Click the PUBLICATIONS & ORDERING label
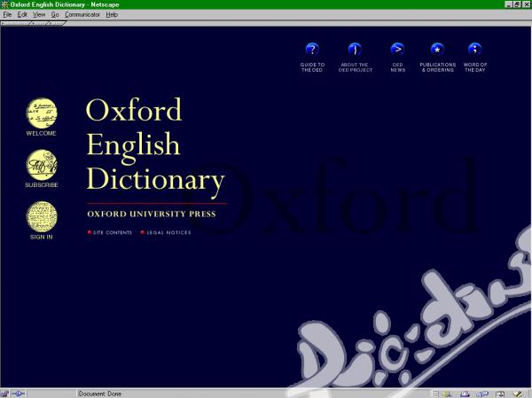532x398 pixels. pyautogui.click(x=438, y=67)
